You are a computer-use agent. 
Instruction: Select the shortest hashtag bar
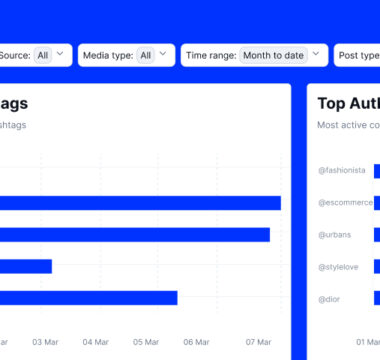coord(26,266)
